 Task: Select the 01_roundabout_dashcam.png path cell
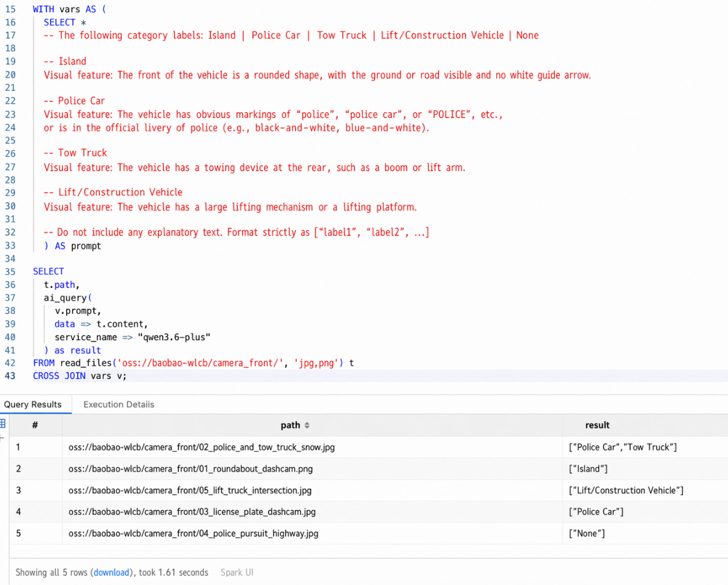[190, 469]
